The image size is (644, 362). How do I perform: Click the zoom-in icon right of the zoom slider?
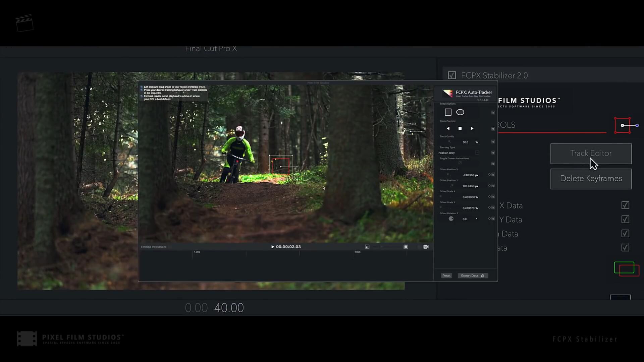tap(406, 247)
